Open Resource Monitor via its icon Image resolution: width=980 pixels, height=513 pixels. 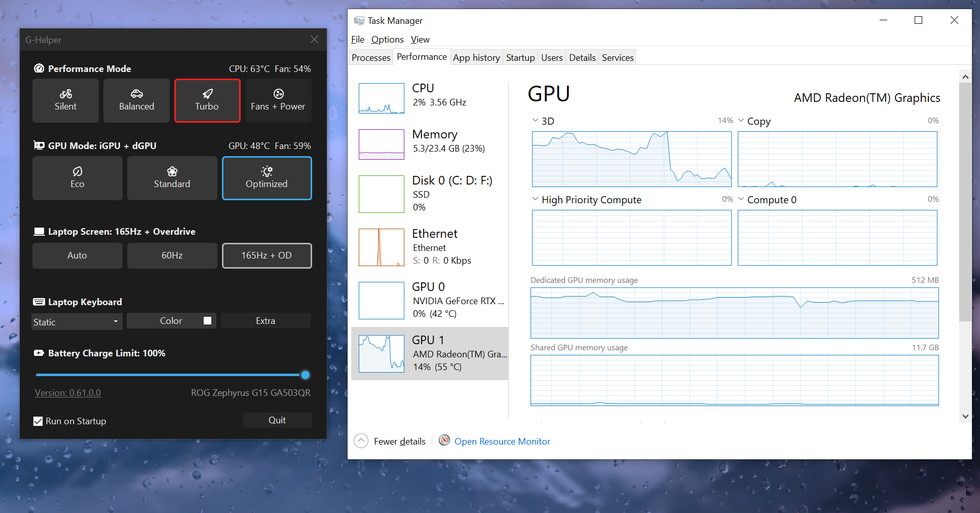444,440
